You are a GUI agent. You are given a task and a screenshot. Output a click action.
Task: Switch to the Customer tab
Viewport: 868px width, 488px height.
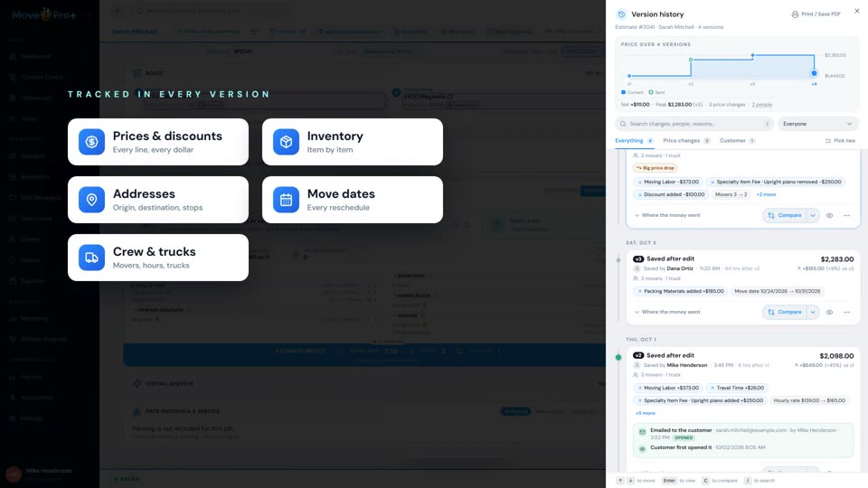coord(737,141)
